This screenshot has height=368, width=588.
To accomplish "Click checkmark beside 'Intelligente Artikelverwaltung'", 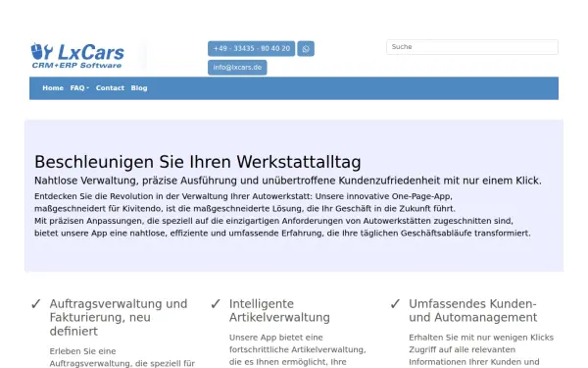I will click(216, 304).
